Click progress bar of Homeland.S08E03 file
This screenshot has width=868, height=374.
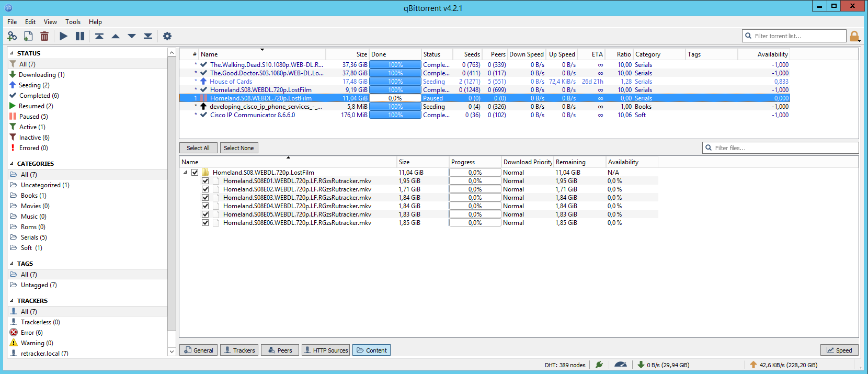(x=475, y=198)
